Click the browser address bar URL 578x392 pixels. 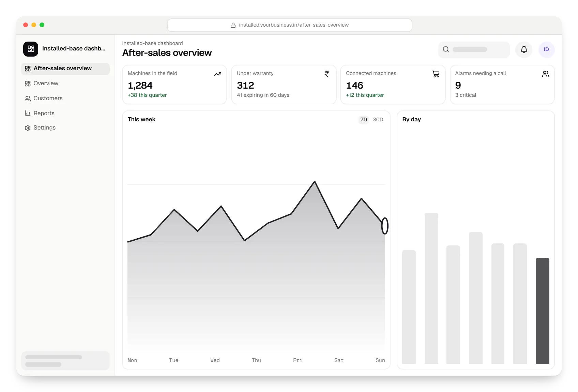coord(290,25)
